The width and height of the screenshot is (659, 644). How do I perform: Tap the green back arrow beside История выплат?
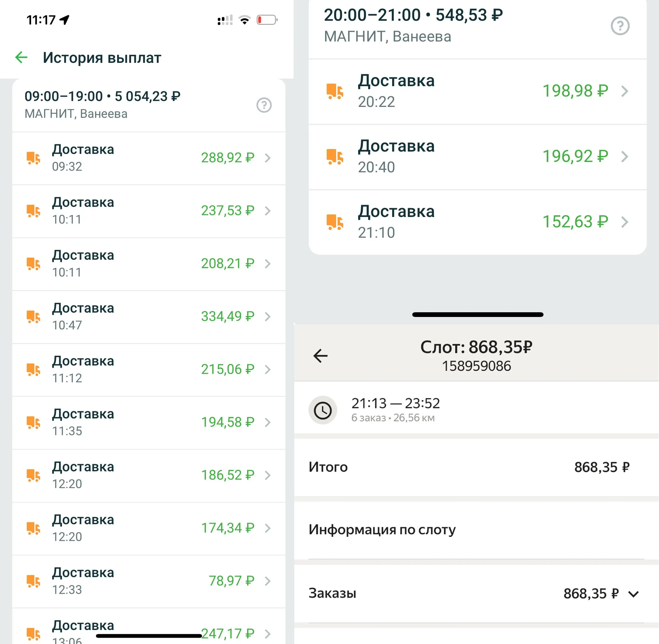[21, 58]
